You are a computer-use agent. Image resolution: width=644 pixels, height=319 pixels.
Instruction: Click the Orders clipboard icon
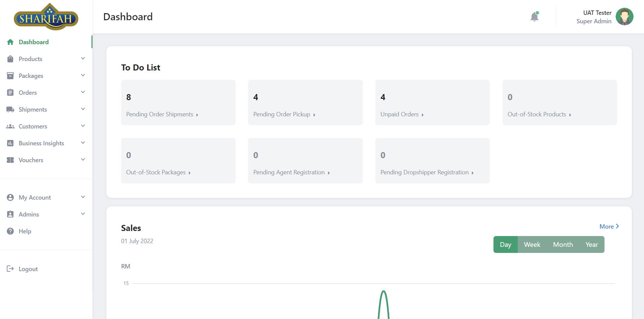(10, 93)
